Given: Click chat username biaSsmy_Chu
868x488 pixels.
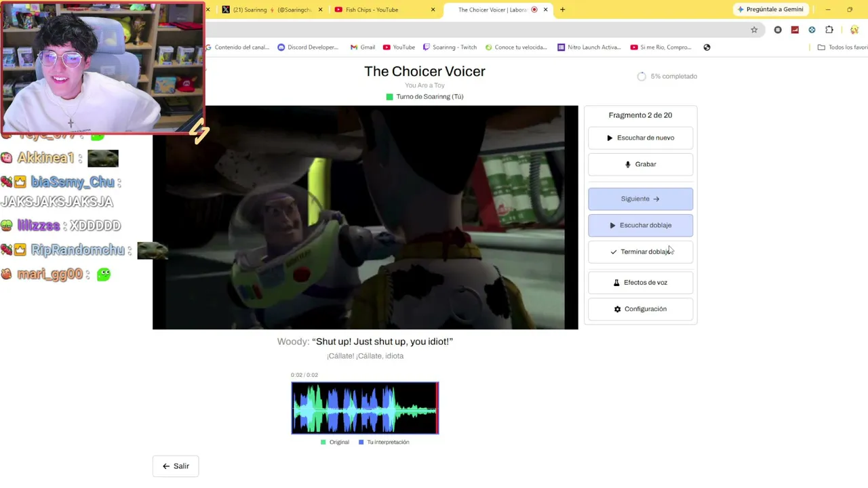Looking at the screenshot, I should coord(72,182).
